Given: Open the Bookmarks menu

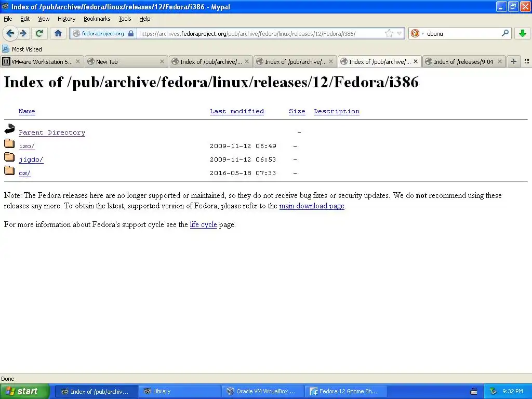Looking at the screenshot, I should [x=97, y=19].
